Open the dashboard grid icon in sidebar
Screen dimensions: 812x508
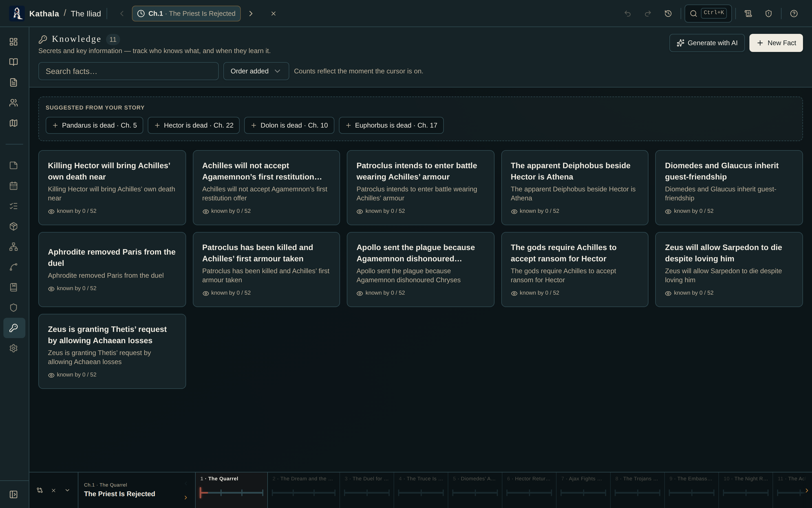[14, 42]
